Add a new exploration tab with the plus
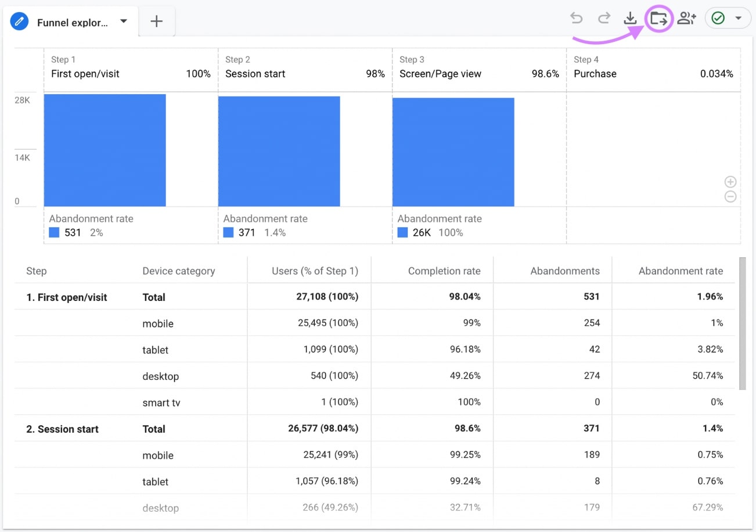Screen dimensions: 756x532 click(156, 21)
